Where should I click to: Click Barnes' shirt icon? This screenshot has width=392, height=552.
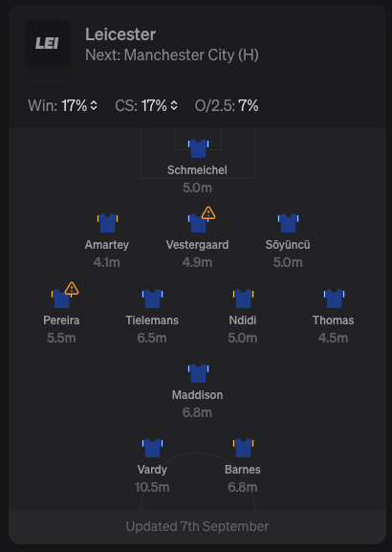pyautogui.click(x=243, y=448)
